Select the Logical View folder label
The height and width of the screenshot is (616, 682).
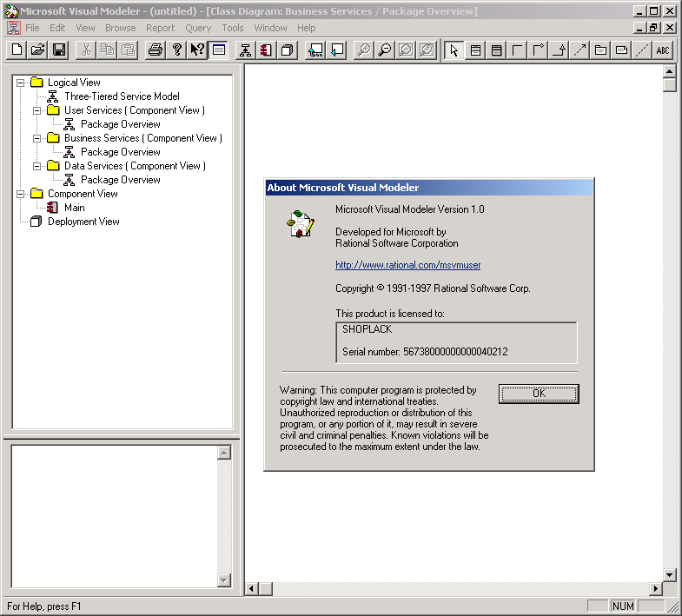(x=74, y=83)
